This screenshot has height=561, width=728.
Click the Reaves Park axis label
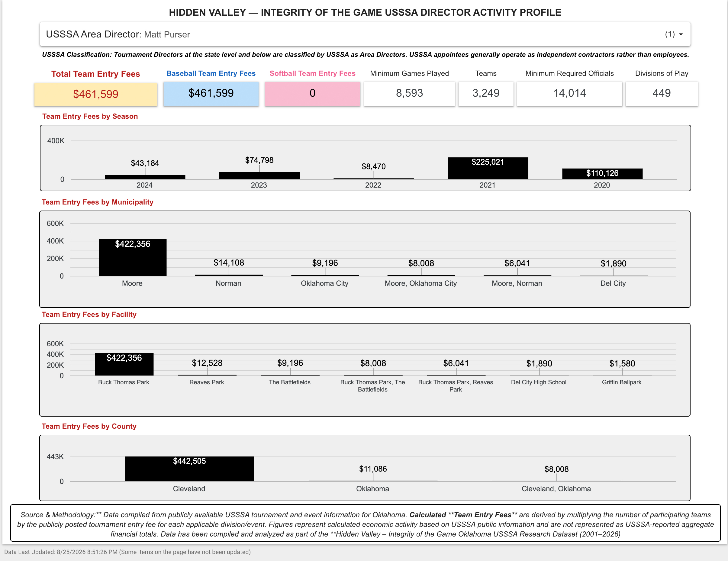[207, 382]
